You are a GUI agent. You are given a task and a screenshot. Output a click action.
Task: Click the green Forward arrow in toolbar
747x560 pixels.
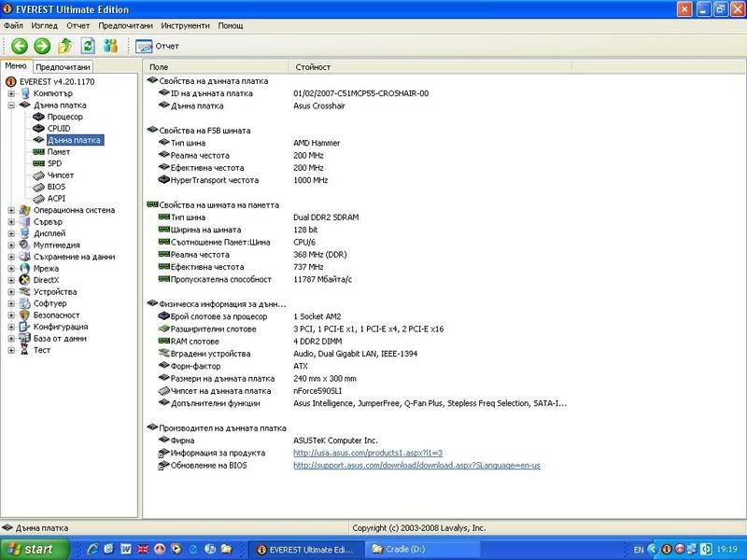(42, 46)
